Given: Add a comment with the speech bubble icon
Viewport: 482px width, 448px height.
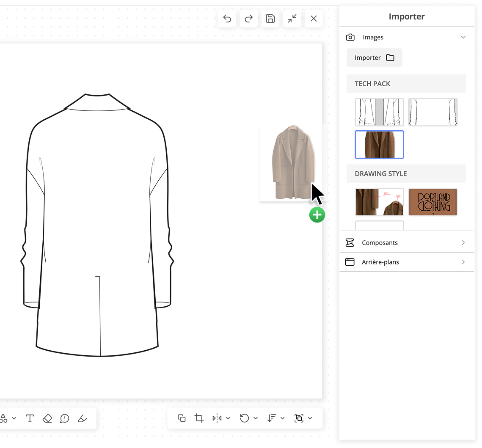Looking at the screenshot, I should point(64,418).
